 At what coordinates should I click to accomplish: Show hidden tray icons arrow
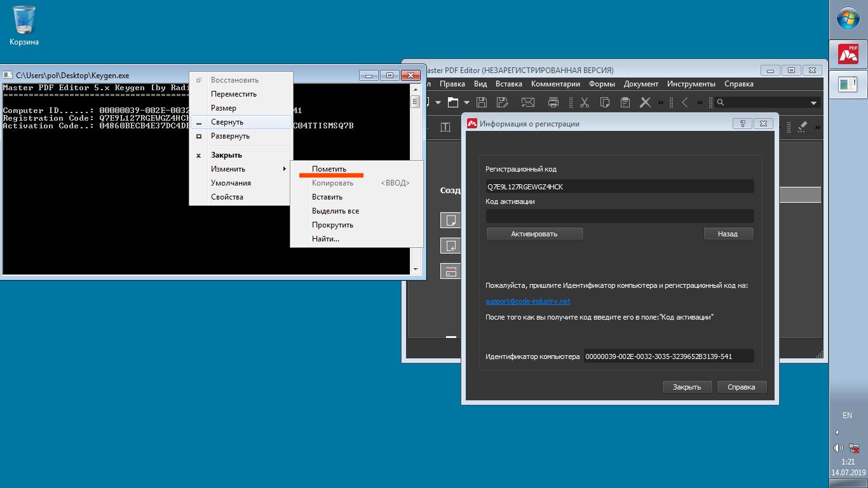pyautogui.click(x=837, y=432)
